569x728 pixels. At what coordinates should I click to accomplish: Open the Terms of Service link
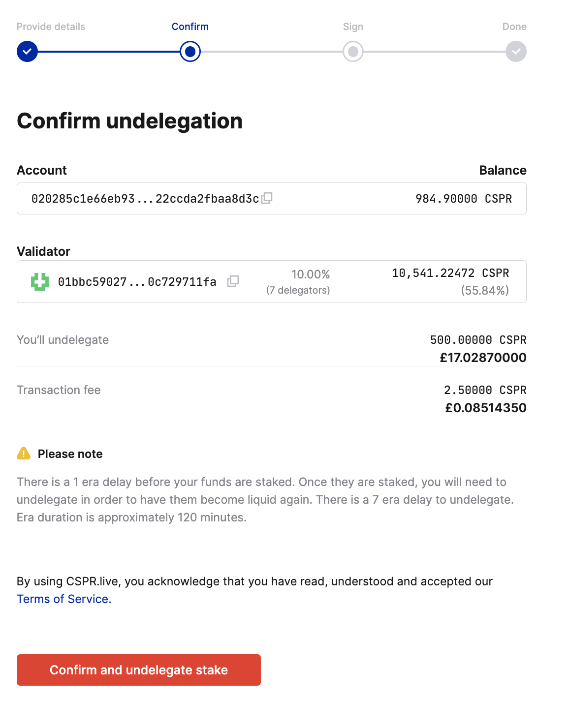pyautogui.click(x=63, y=599)
